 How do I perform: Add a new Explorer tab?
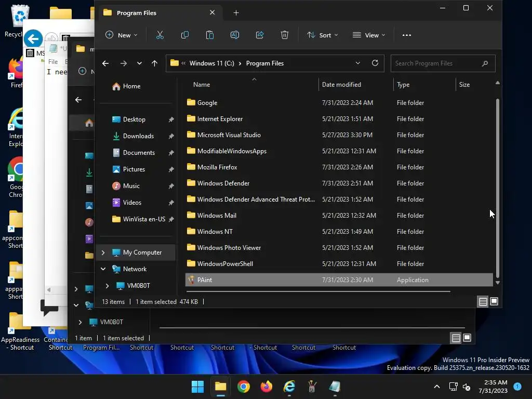(236, 13)
